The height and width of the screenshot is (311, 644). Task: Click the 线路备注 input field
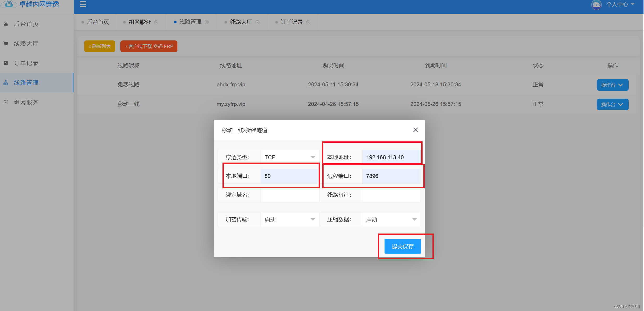[391, 195]
